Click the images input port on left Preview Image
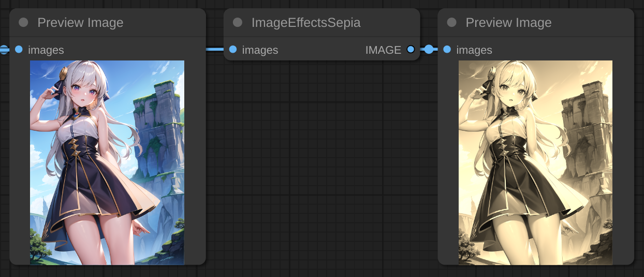644x277 pixels. pyautogui.click(x=19, y=50)
